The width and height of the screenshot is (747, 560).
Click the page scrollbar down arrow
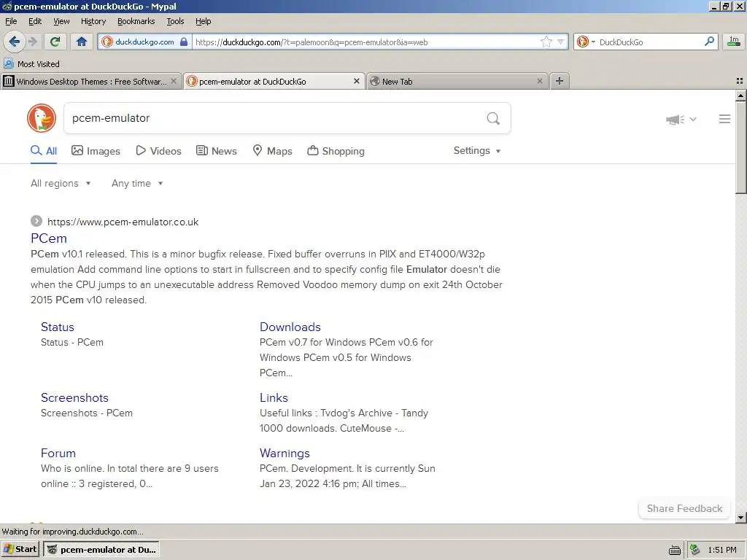741,517
